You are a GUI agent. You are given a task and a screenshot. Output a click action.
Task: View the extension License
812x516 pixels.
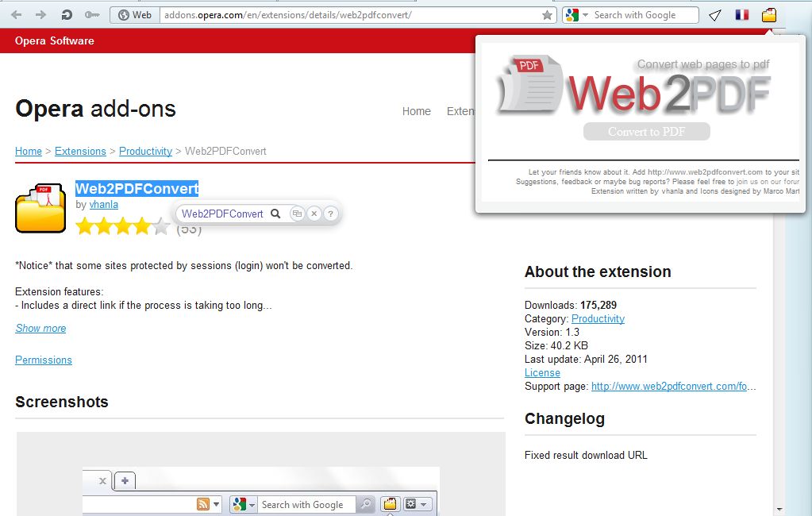541,372
